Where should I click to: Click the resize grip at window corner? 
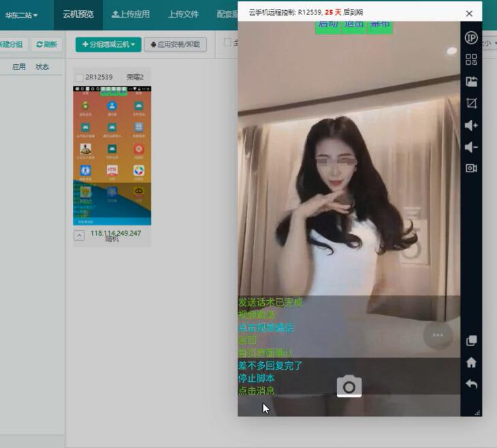(x=477, y=413)
